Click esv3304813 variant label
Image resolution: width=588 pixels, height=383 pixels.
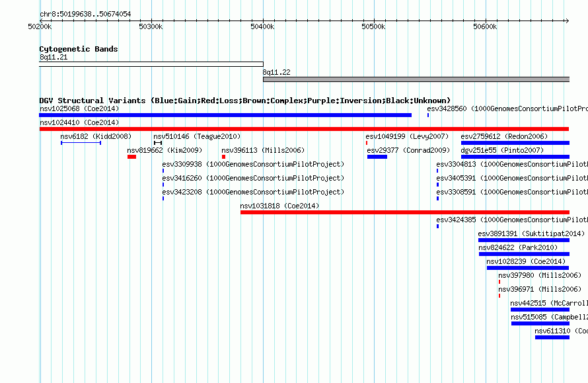(x=512, y=164)
